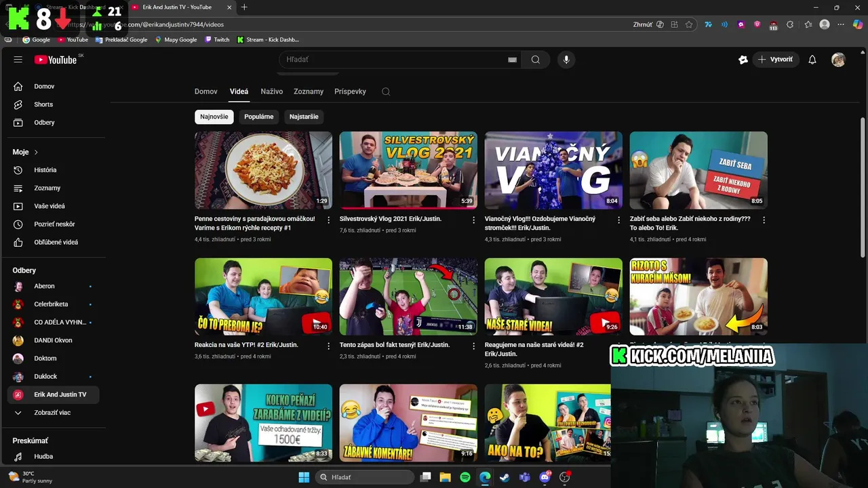
Task: Open Edge browser profile icon
Action: [x=825, y=24]
